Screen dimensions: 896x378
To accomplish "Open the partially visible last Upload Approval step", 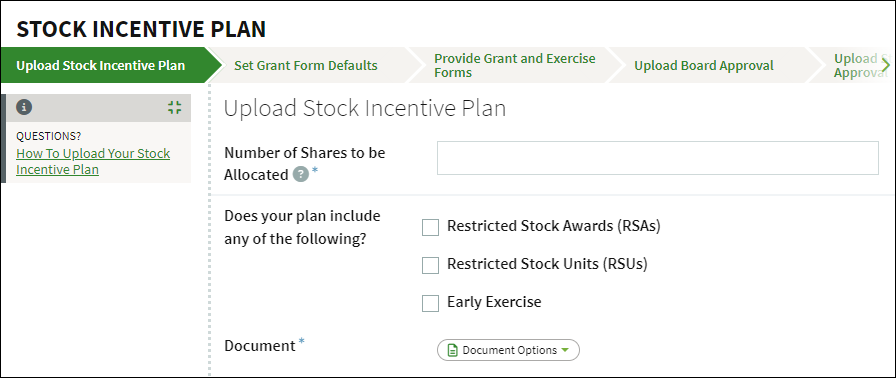I will coord(855,65).
